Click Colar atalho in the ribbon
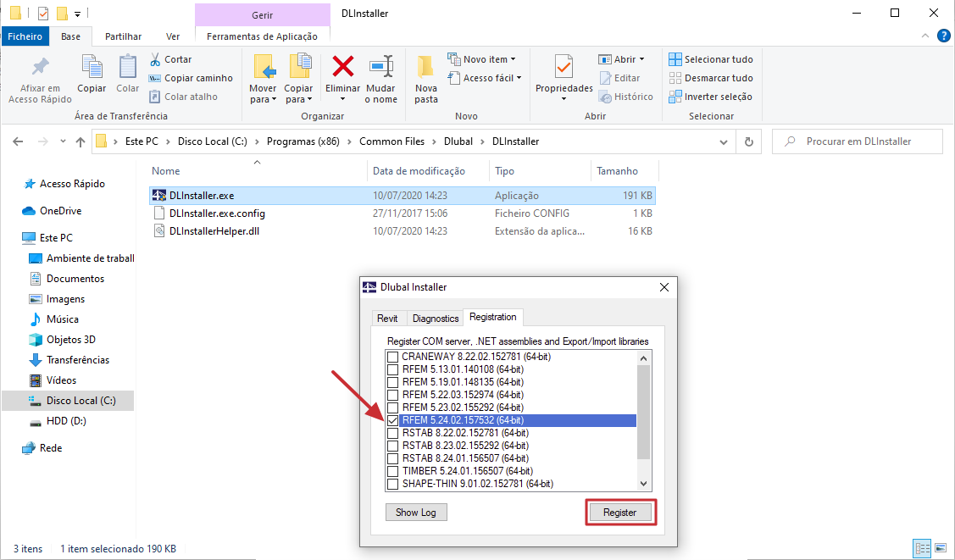 coord(183,97)
